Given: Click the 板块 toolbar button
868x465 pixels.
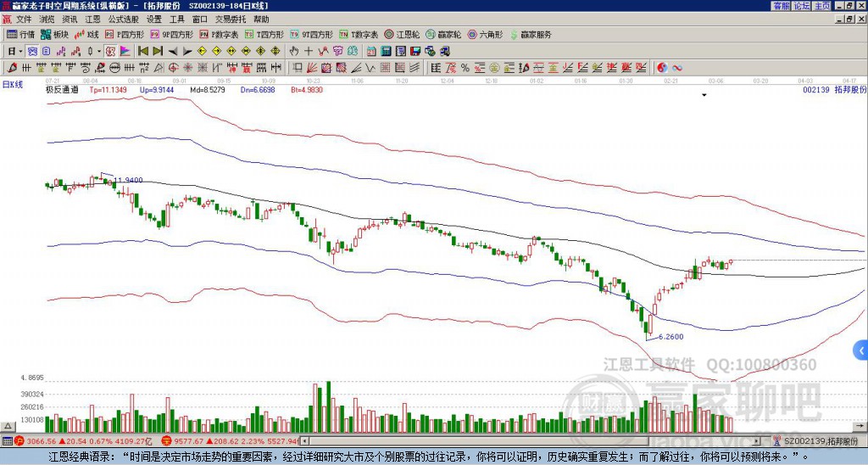Looking at the screenshot, I should (55, 34).
